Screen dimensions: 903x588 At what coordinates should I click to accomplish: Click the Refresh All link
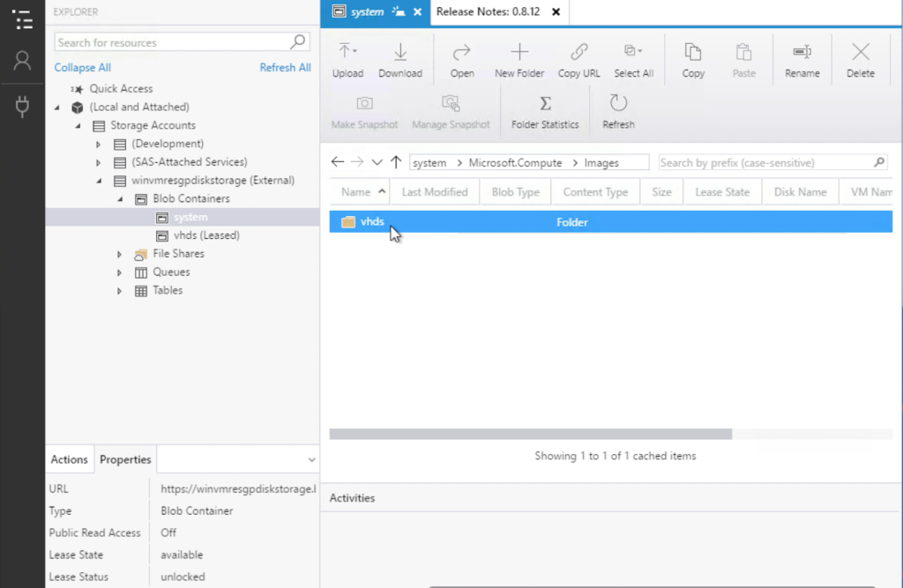(285, 67)
